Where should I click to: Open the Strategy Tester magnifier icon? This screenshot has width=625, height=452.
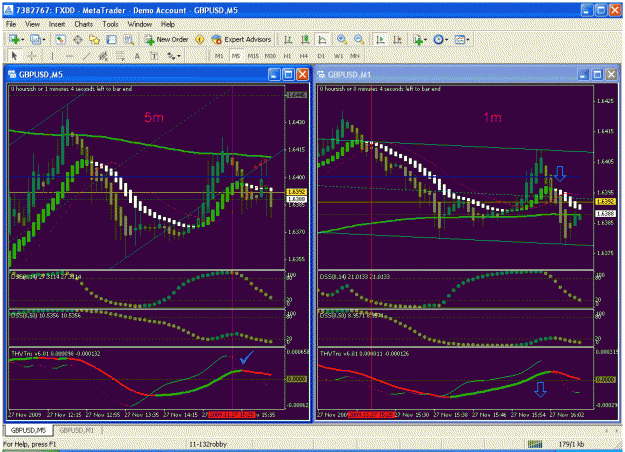point(129,39)
